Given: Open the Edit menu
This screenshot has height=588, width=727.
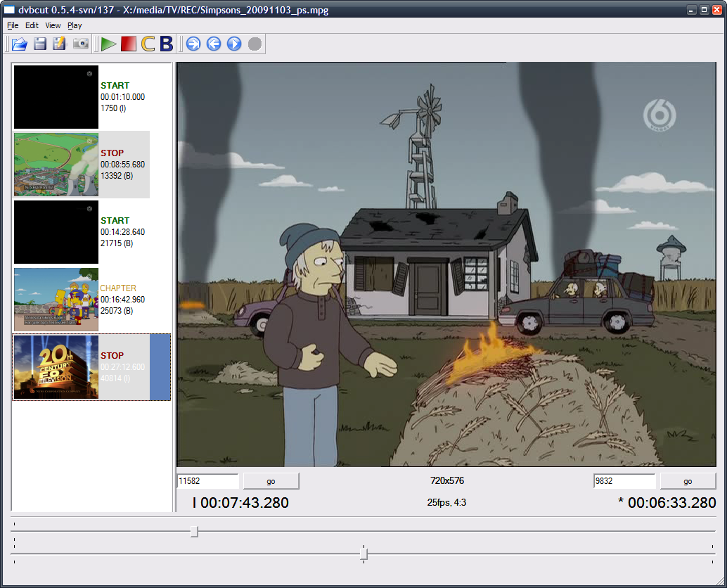Looking at the screenshot, I should (32, 25).
